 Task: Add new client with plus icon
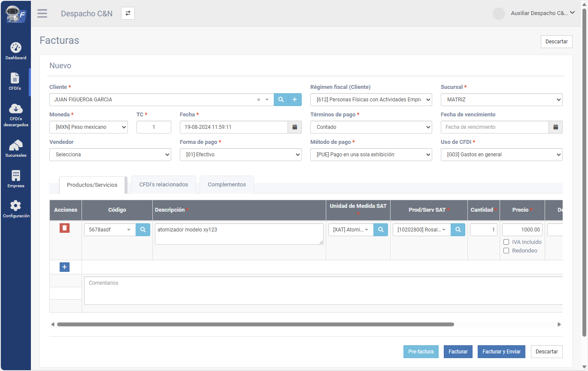point(294,100)
